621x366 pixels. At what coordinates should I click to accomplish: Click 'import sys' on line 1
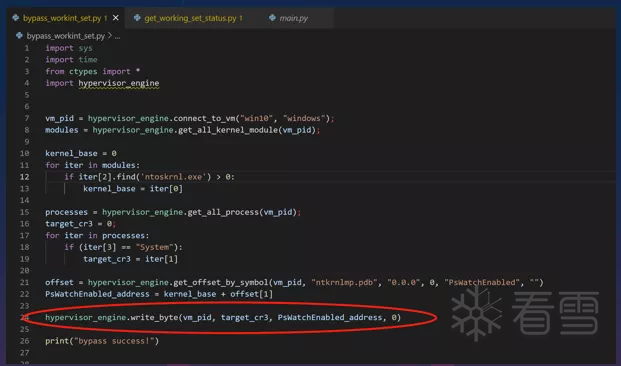click(x=69, y=48)
